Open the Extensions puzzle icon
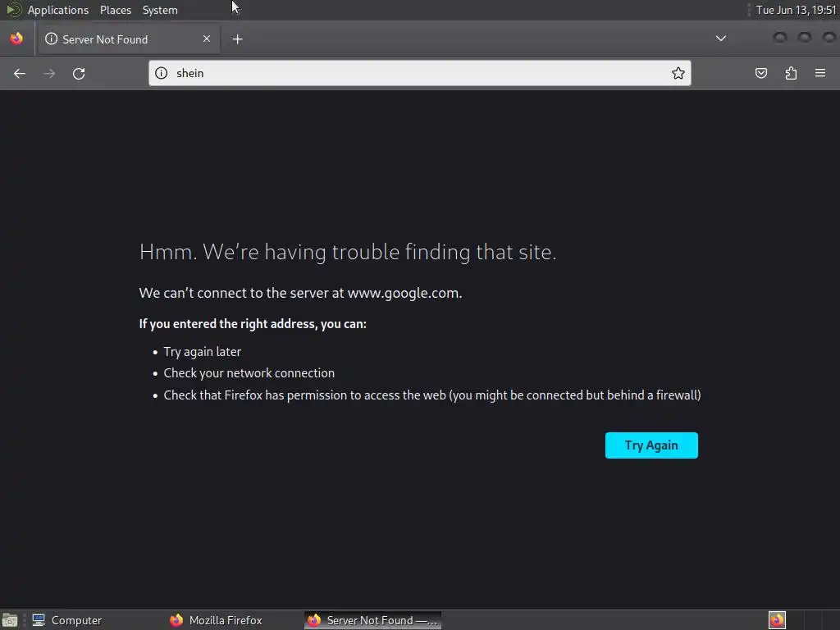The height and width of the screenshot is (630, 840). coord(791,73)
